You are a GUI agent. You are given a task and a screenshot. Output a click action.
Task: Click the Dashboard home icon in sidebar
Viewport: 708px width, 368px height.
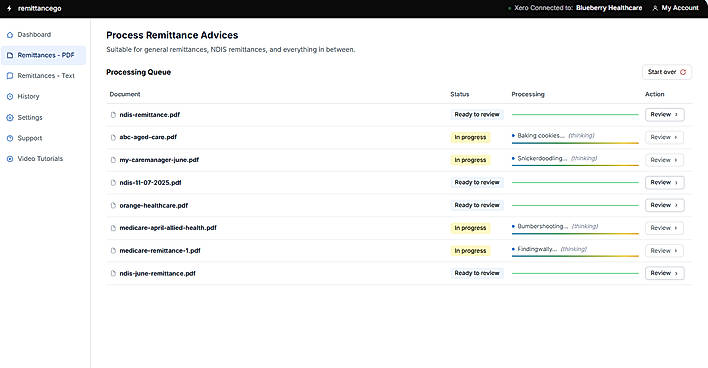pos(10,35)
